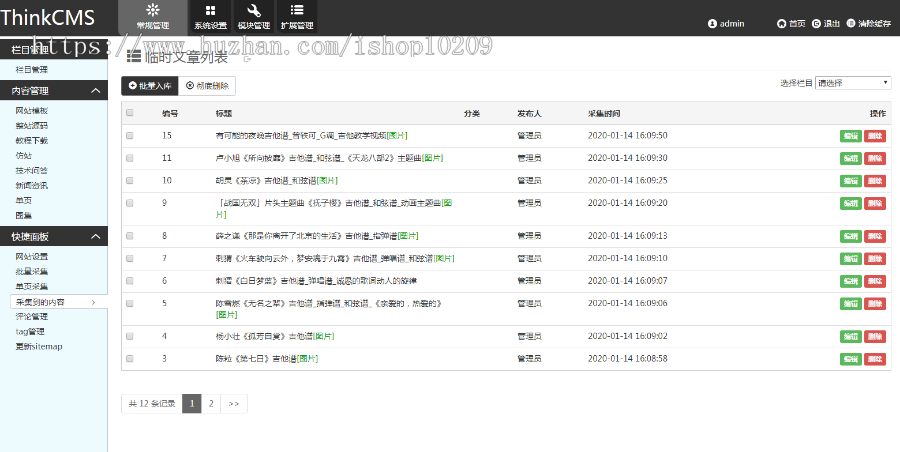Check the box for article 4
Image resolution: width=900 pixels, height=452 pixels.
tap(130, 336)
